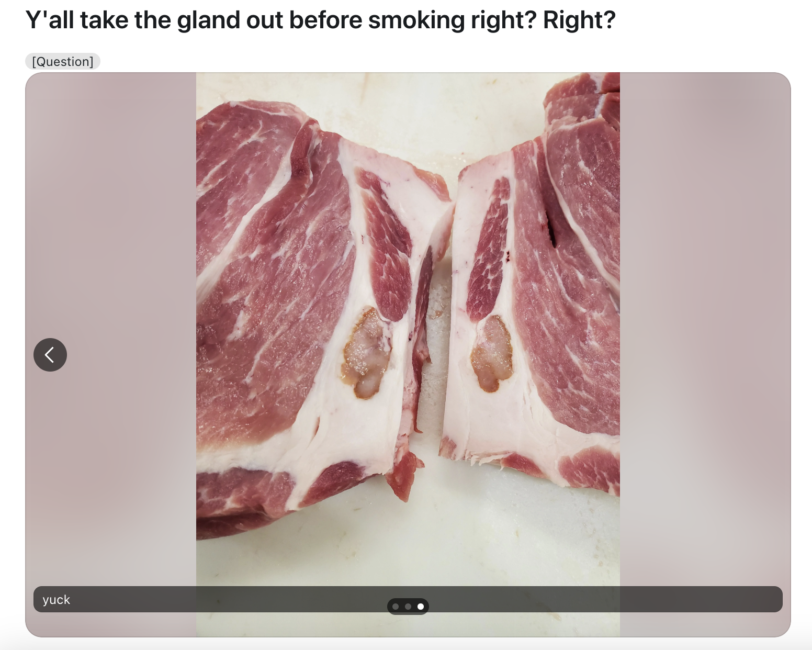Open the [Question] flair tag
Screen dimensions: 812x650
click(x=63, y=62)
